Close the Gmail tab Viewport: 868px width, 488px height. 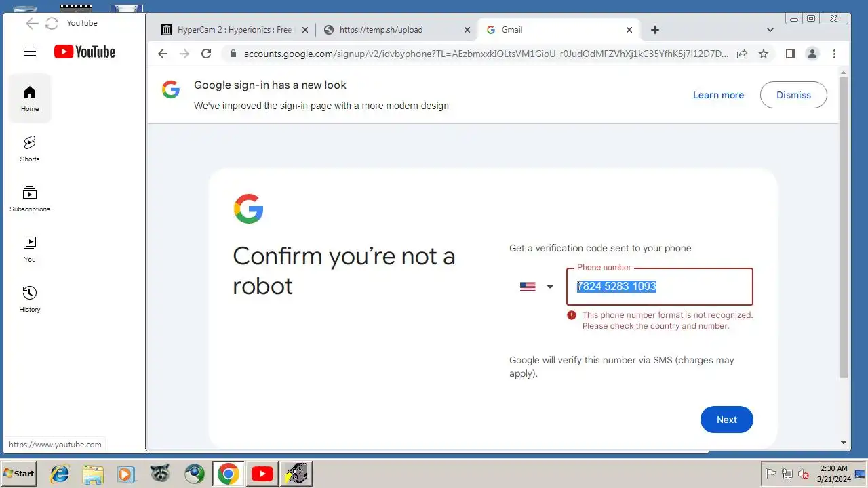pos(629,30)
